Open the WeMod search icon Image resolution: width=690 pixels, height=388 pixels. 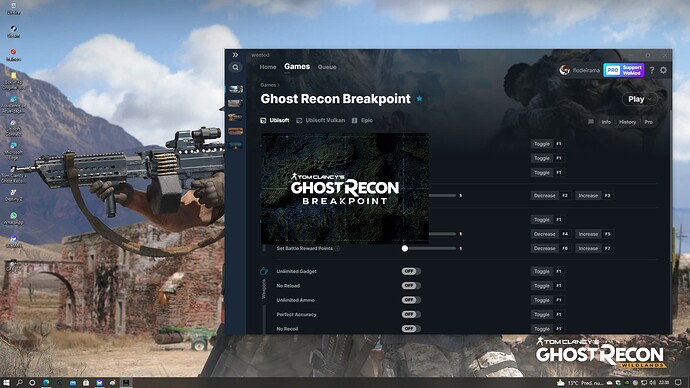tap(235, 67)
